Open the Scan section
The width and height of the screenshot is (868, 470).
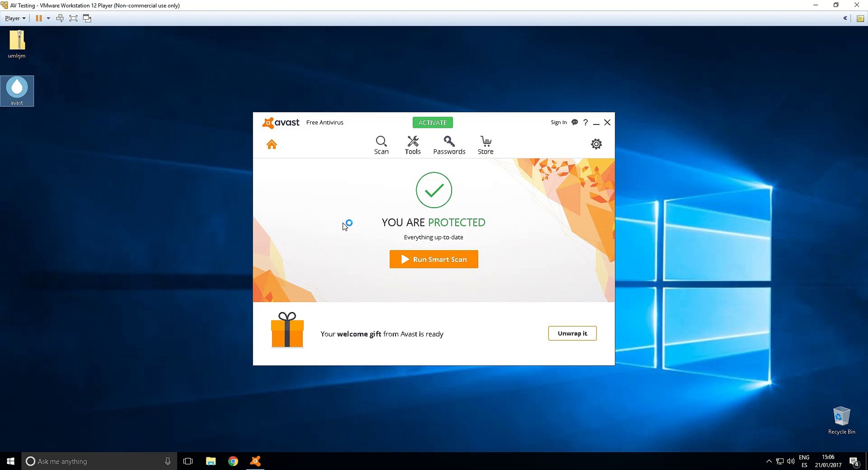[x=381, y=145]
